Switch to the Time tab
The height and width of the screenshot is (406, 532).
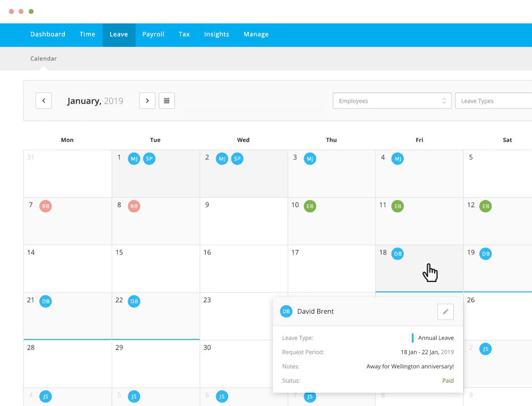87,34
